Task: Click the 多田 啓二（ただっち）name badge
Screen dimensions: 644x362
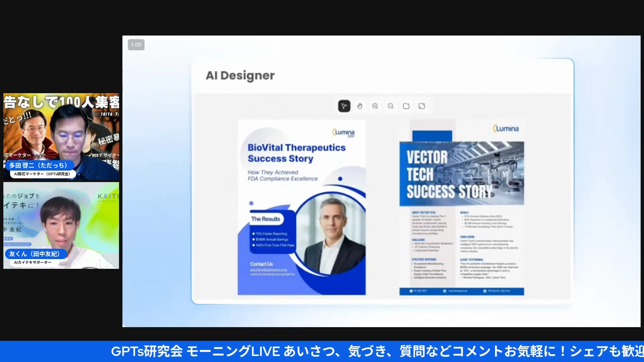Action: (x=39, y=165)
